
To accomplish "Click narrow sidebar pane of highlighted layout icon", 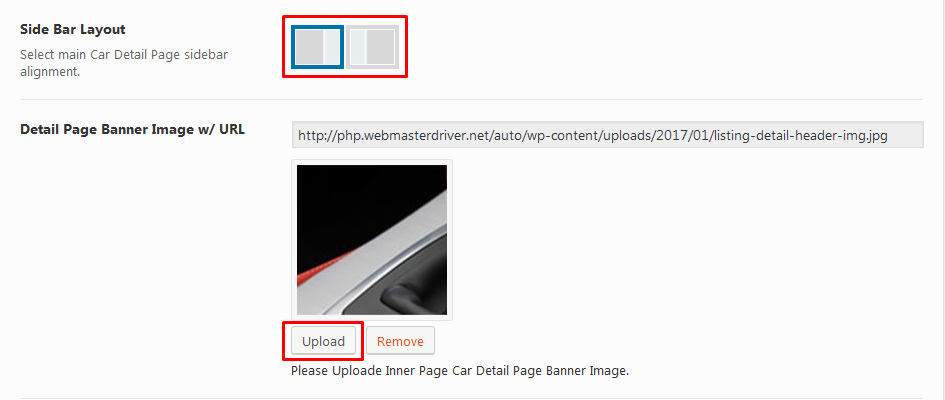I will (332, 47).
